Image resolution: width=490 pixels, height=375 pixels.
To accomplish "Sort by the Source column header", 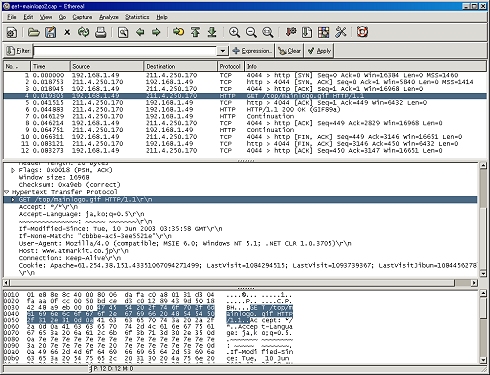I will 107,66.
